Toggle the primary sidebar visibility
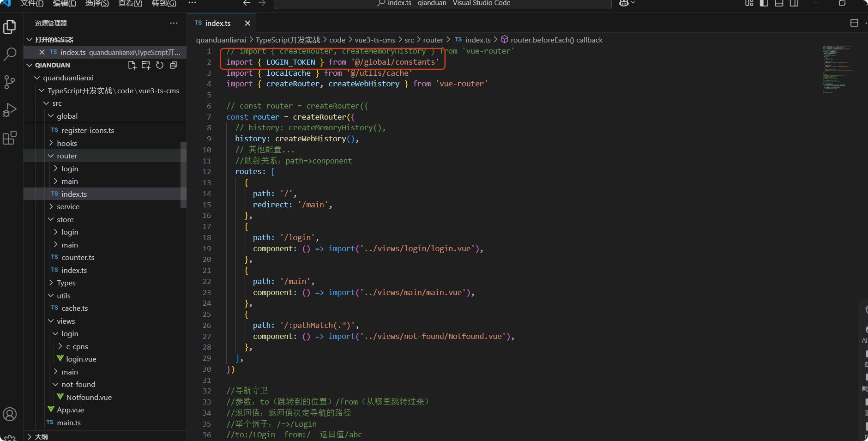 click(x=764, y=3)
